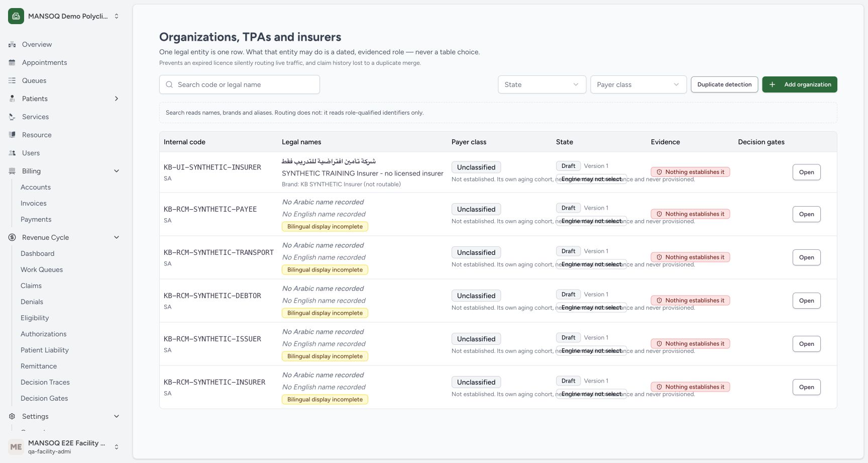
Task: Click the Services icon in sidebar
Action: 12,117
